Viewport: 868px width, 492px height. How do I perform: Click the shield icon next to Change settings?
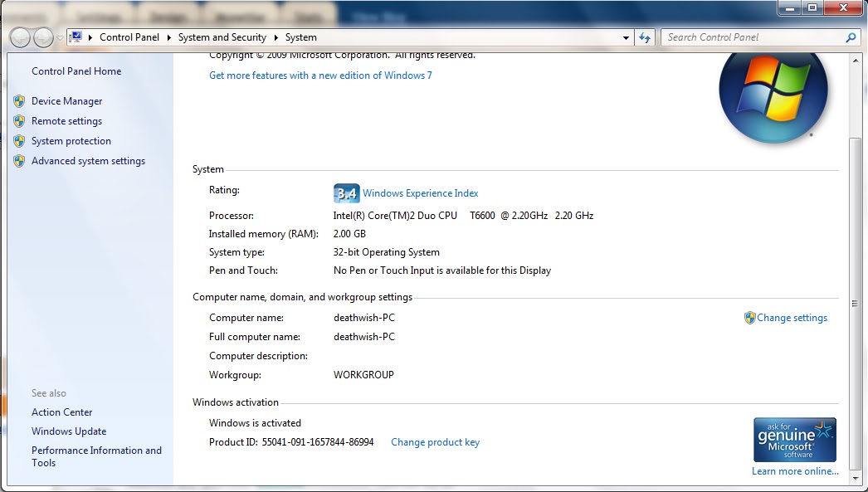tap(749, 318)
